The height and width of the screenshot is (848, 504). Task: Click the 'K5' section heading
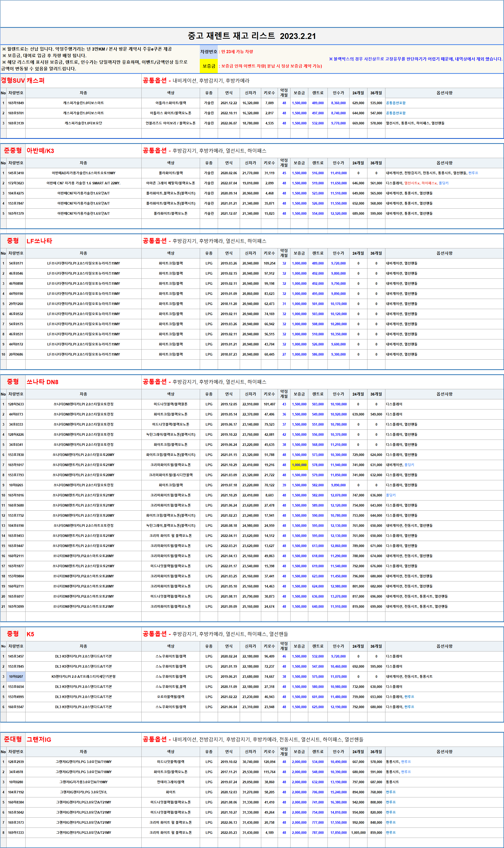(30, 634)
